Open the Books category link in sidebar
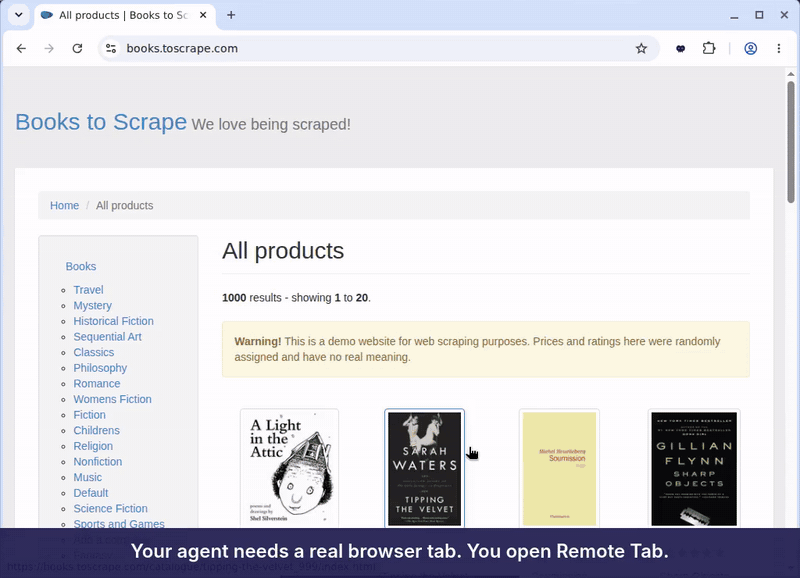Viewport: 800px width, 578px height. click(x=81, y=266)
